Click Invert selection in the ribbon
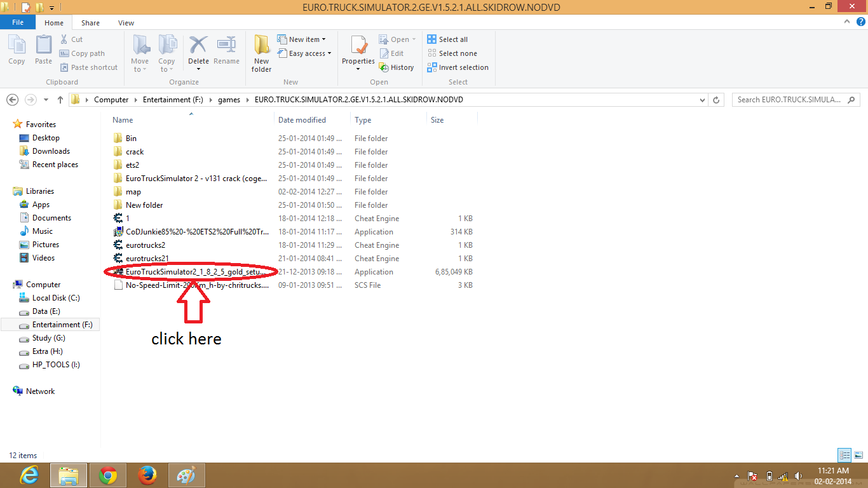The width and height of the screenshot is (868, 488). coord(458,67)
